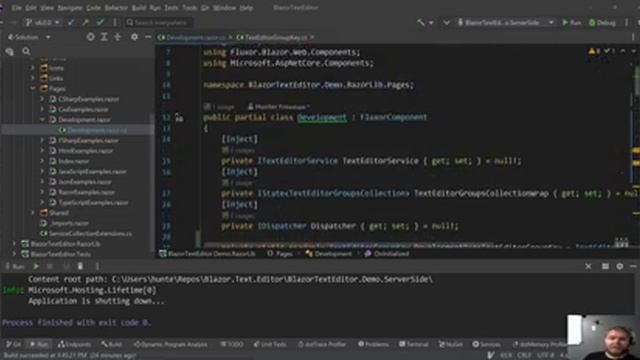Open the dotTrace Profiler tool window
The width and height of the screenshot is (640, 360).
322,344
